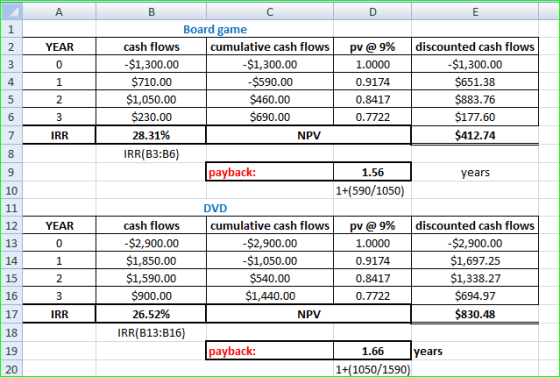The width and height of the screenshot is (560, 377).
Task: Click the -$590.00 cumulative cell
Action: [x=270, y=82]
